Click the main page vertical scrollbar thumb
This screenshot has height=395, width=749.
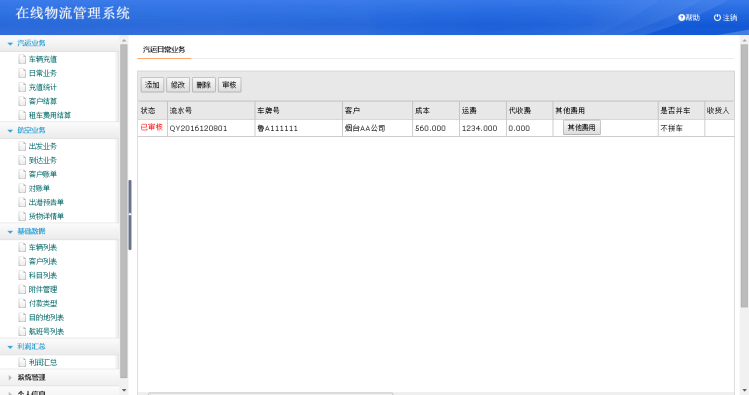[744, 176]
